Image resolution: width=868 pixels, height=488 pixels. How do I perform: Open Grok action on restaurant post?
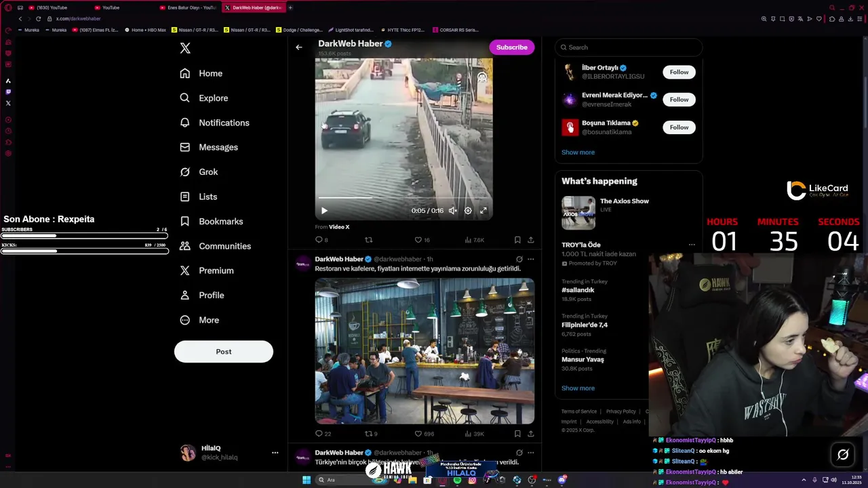point(519,260)
